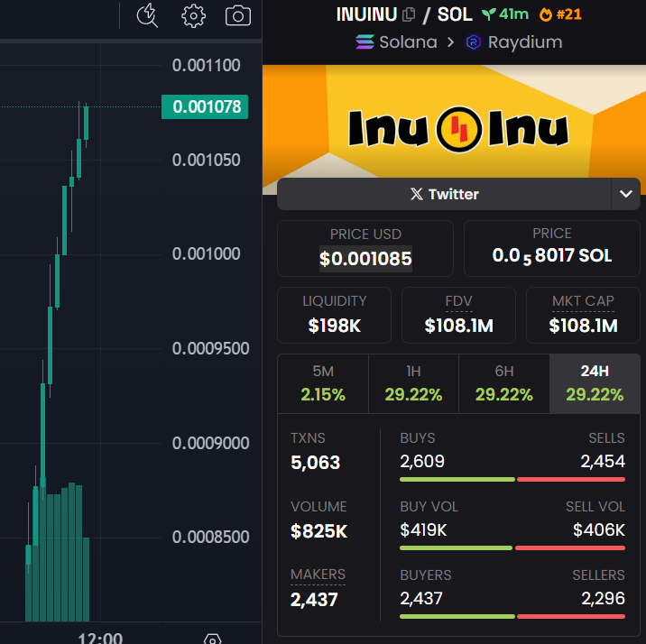646x644 pixels.
Task: Copy the INUINU token address
Action: tap(409, 14)
